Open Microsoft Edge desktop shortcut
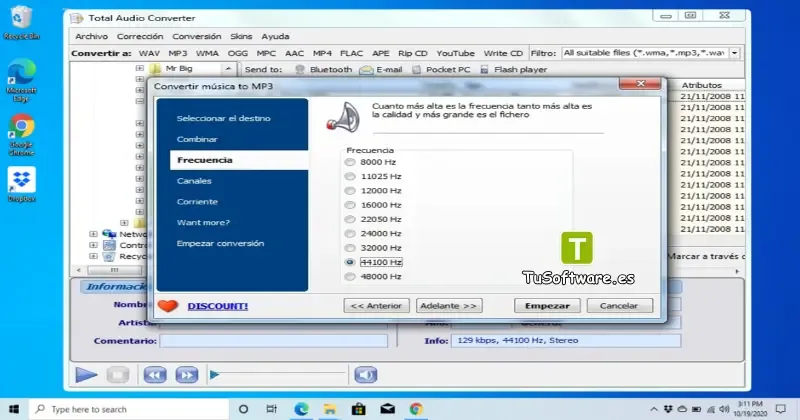 (21, 81)
